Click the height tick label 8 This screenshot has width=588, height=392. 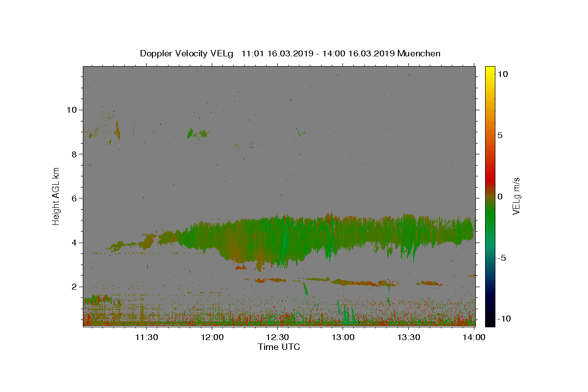pos(75,154)
